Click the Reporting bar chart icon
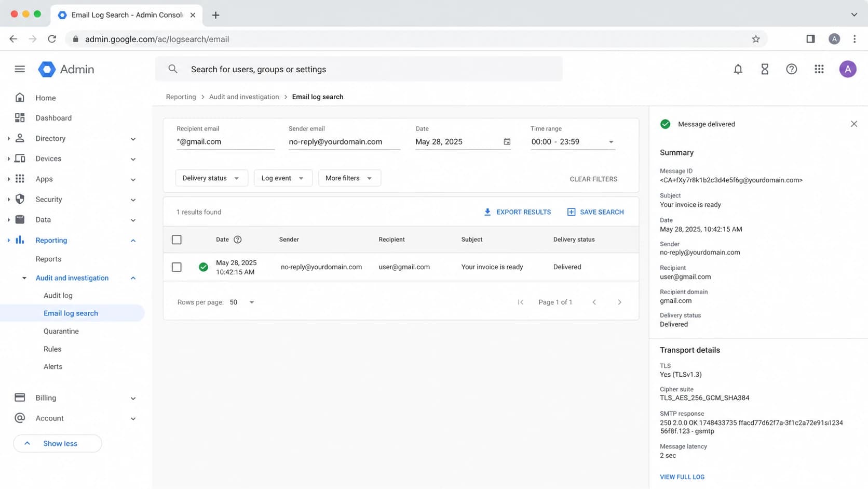The image size is (868, 489). (20, 240)
